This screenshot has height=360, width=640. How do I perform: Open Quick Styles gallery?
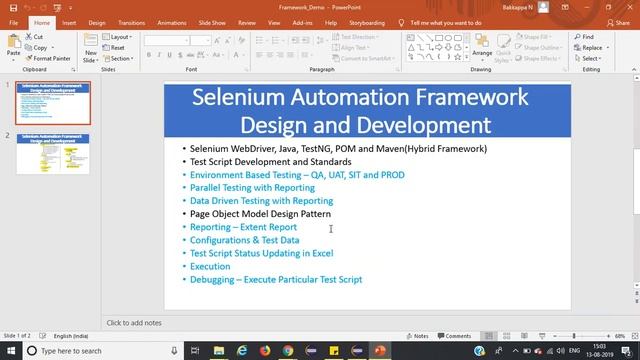[503, 48]
